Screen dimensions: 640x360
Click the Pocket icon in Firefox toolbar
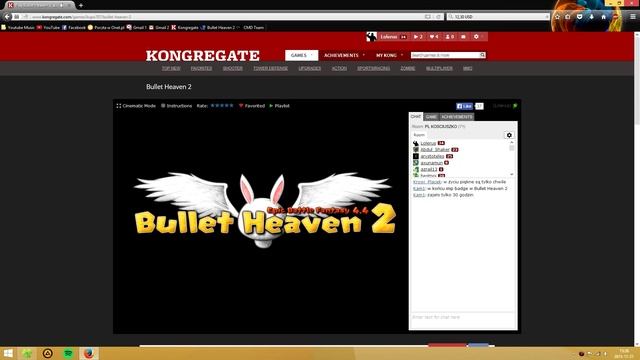coord(580,17)
